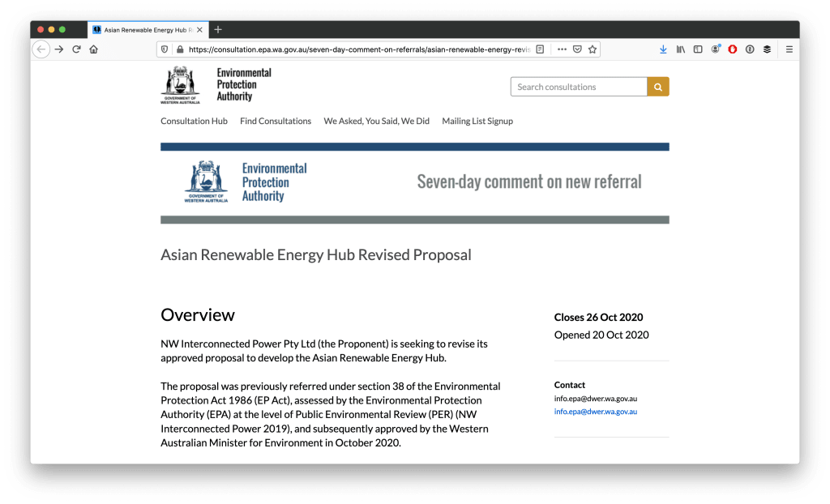Click Seven-day comment on new referral banner
The image size is (830, 504).
click(x=529, y=182)
